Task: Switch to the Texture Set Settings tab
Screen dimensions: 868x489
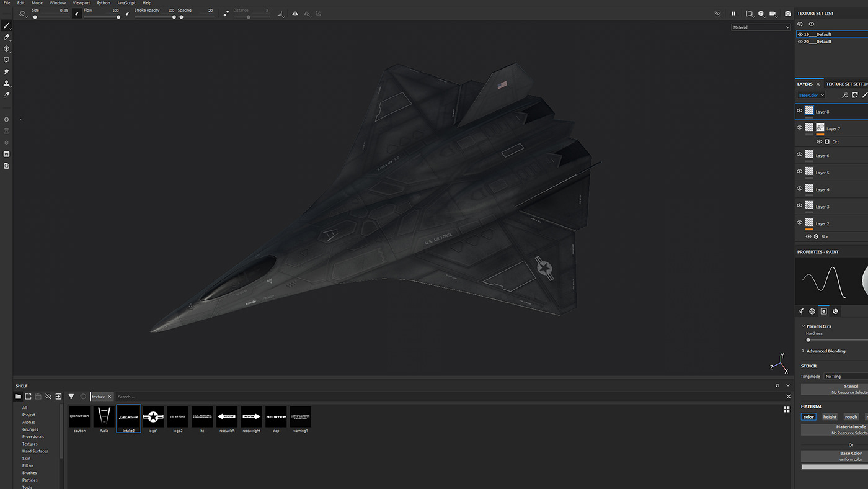Action: (x=846, y=84)
